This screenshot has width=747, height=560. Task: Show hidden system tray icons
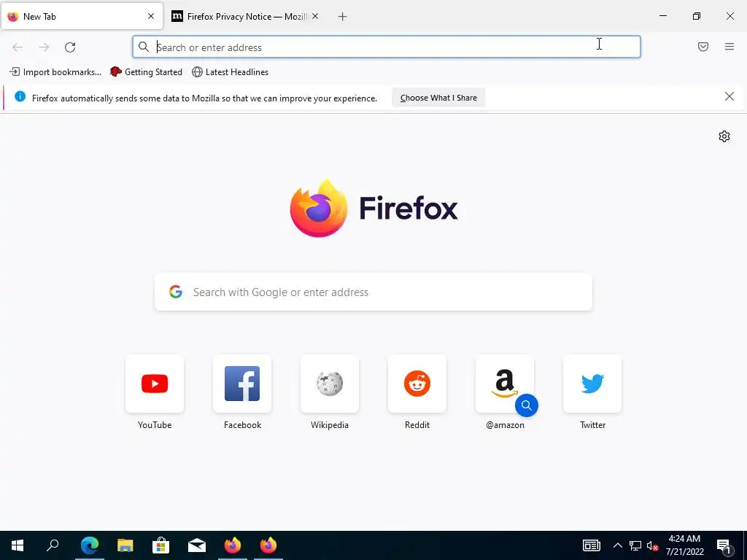617,545
